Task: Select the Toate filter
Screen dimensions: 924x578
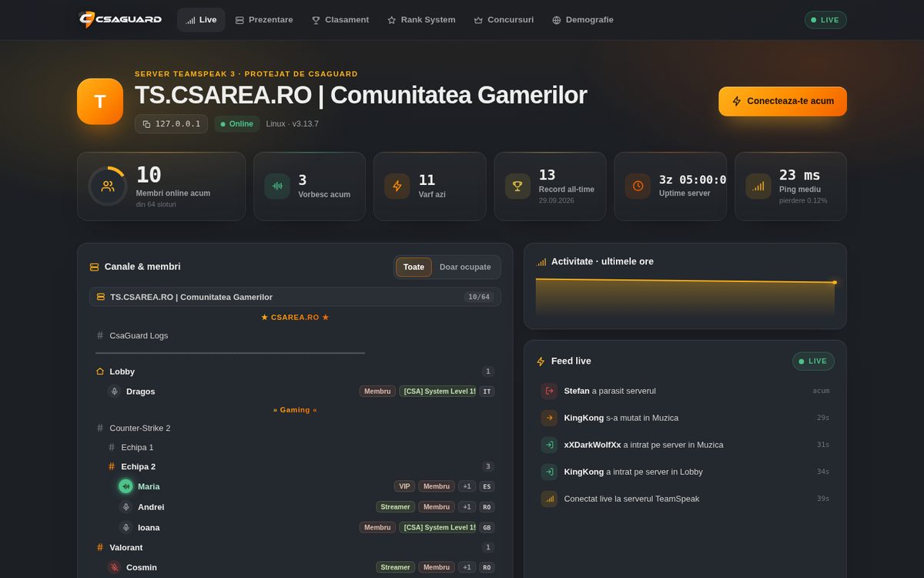Action: (413, 267)
